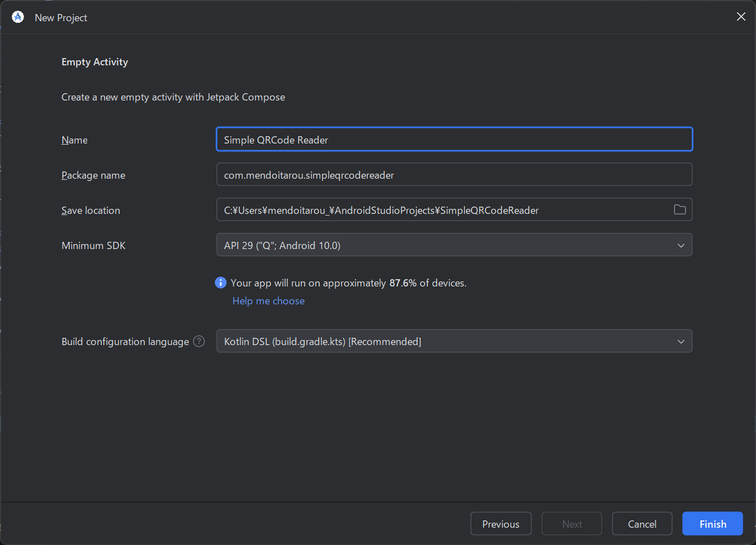Close the New Project dialog with X
This screenshot has height=545, width=756.
(x=741, y=17)
